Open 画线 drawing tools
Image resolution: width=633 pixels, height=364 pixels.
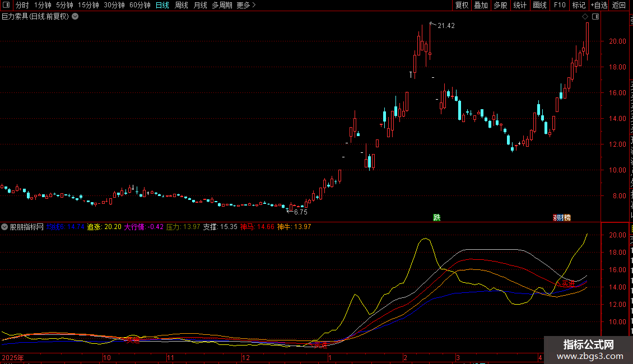[540, 5]
